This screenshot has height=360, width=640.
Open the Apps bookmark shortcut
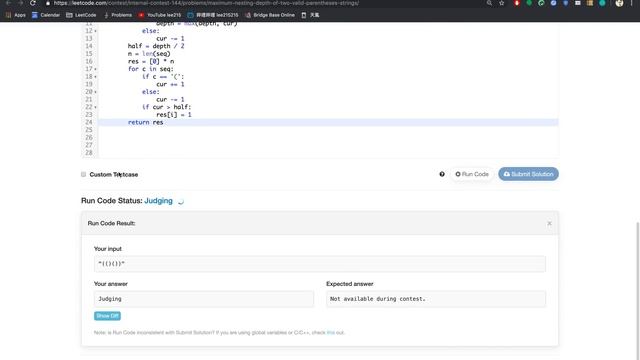coord(16,15)
